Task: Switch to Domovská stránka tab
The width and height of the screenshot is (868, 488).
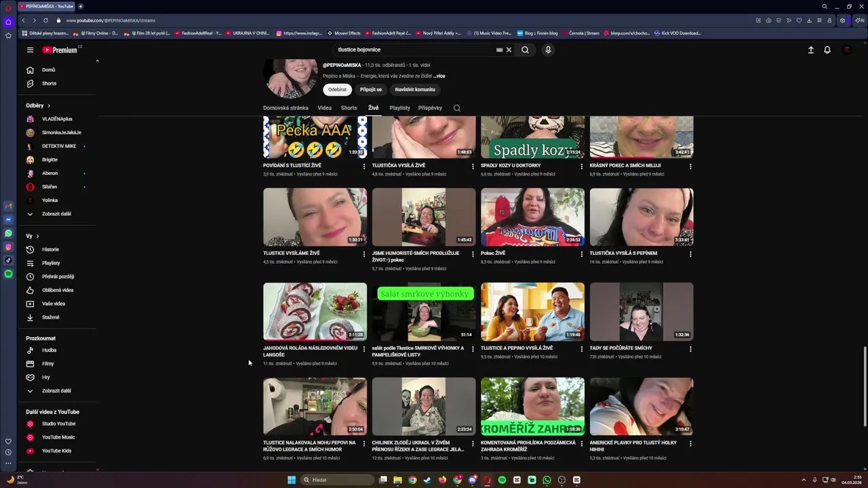Action: [285, 108]
